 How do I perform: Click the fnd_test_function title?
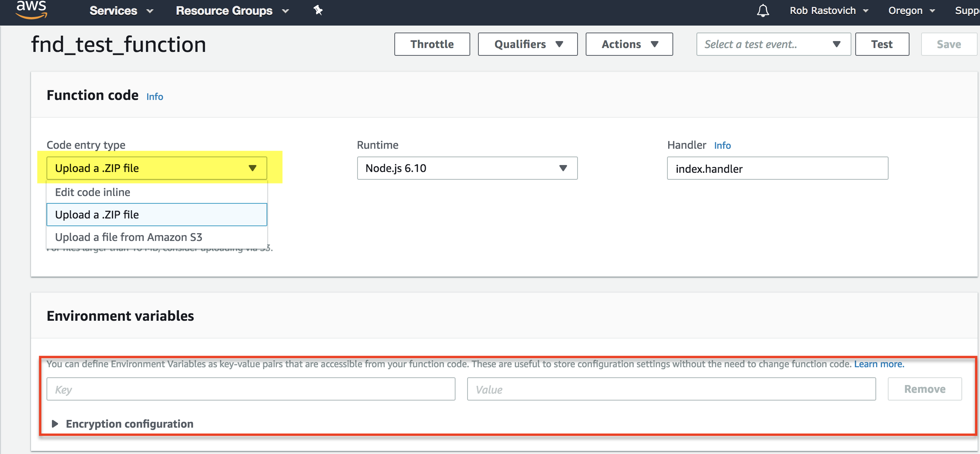(x=119, y=44)
